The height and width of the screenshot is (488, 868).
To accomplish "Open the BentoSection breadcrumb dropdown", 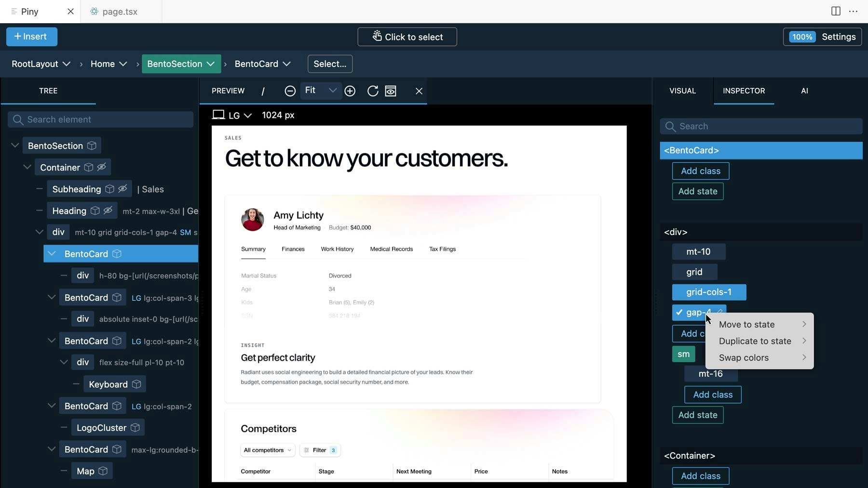I will point(210,64).
